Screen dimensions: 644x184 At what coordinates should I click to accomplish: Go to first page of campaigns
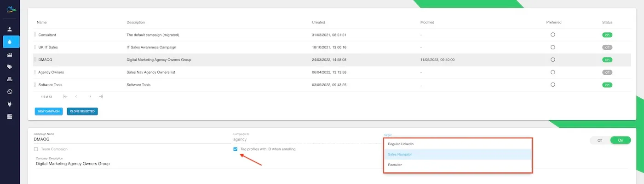coord(65,96)
